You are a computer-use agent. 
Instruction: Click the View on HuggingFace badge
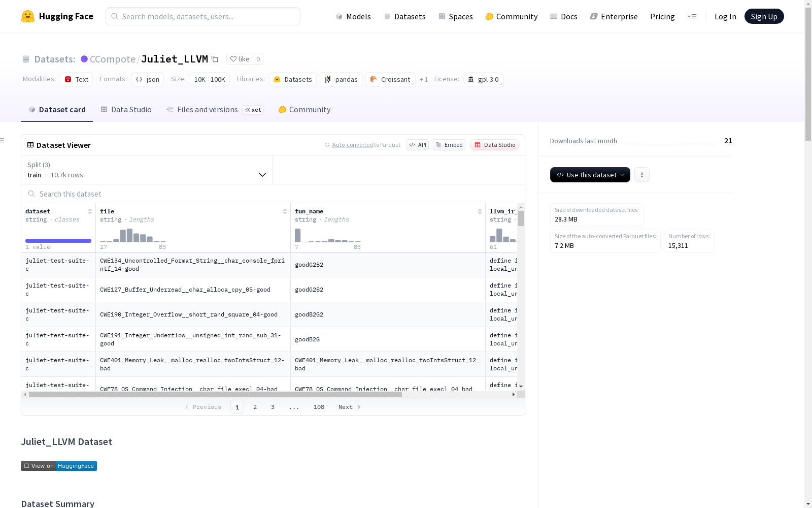(59, 466)
